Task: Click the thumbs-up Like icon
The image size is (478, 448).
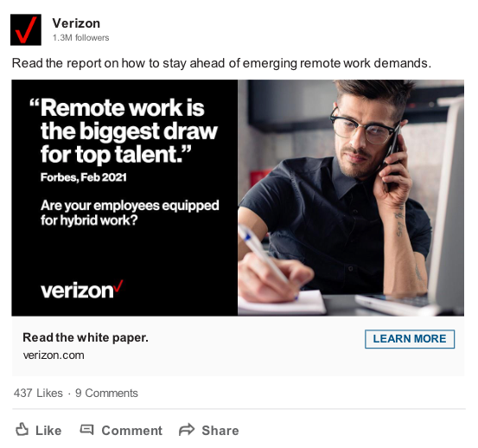Action: [x=22, y=430]
